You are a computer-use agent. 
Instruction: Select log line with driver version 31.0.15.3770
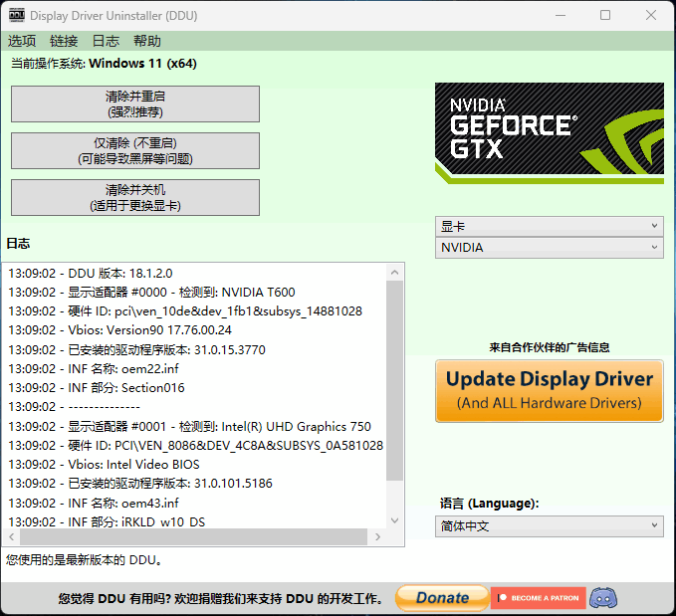(136, 349)
